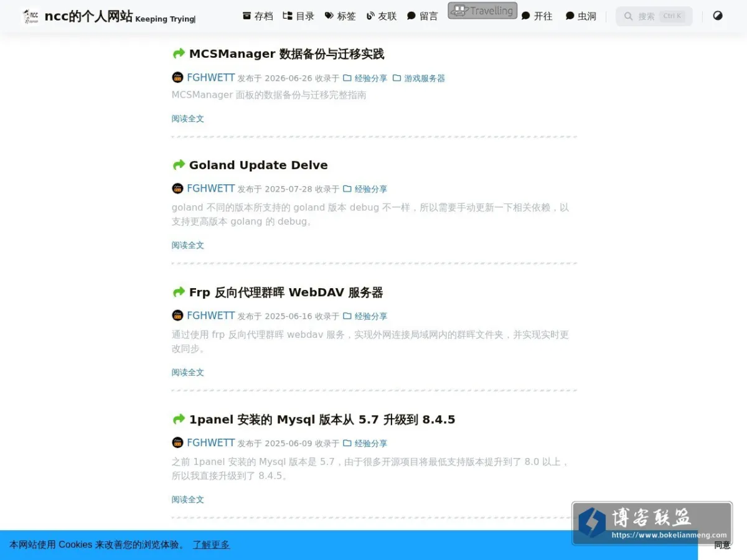The height and width of the screenshot is (560, 747).
Task: Click the 搜索 search input field
Action: click(x=654, y=16)
